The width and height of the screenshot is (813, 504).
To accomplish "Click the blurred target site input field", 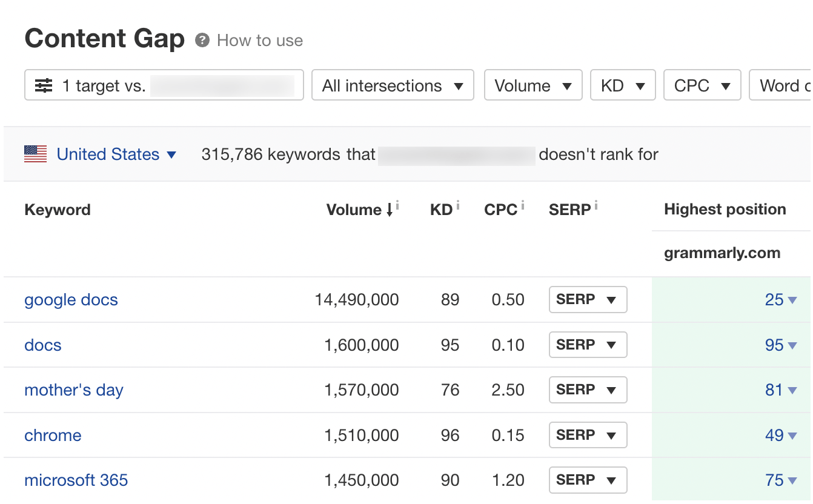I will (x=224, y=85).
